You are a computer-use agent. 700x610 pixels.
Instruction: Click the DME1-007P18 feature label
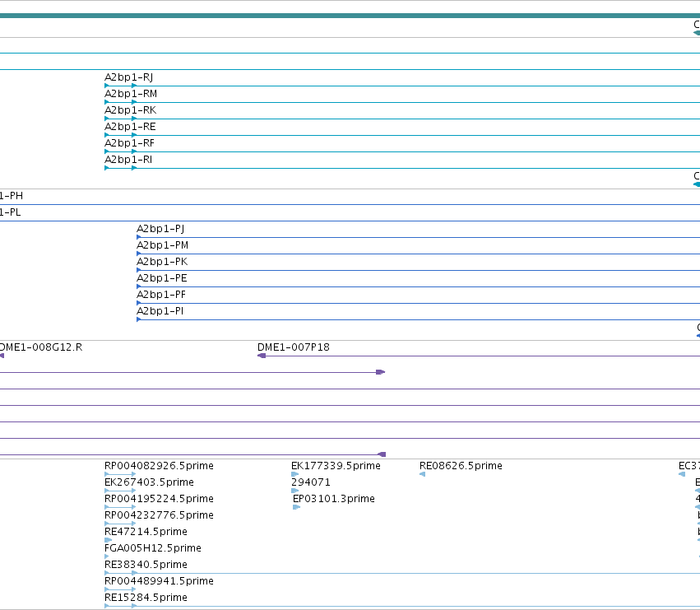[294, 347]
